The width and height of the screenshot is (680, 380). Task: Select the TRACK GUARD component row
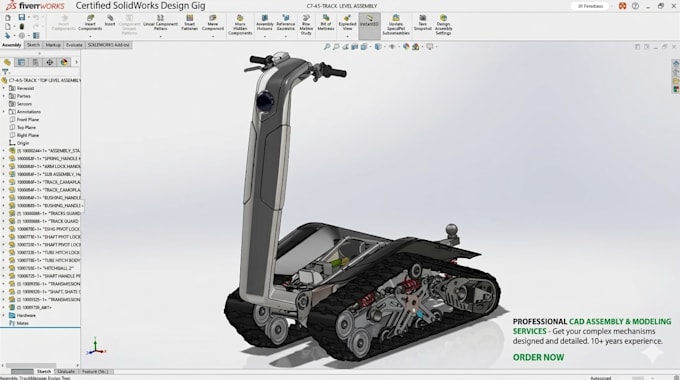(x=45, y=221)
